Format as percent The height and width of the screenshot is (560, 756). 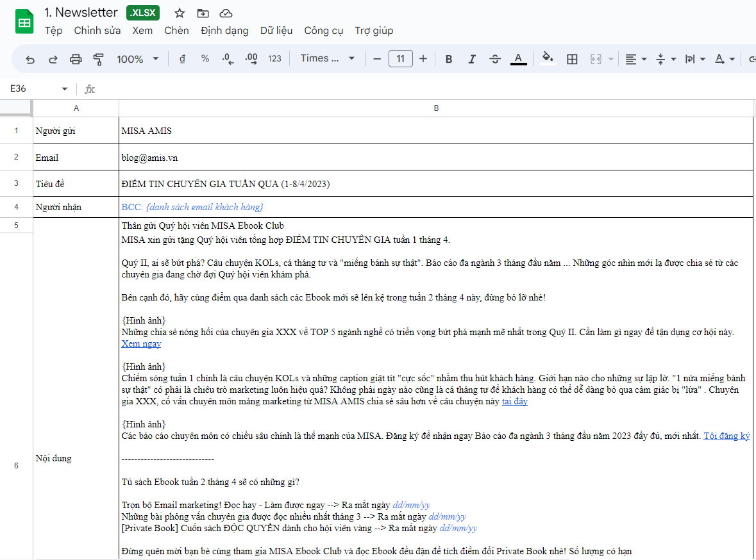click(205, 59)
